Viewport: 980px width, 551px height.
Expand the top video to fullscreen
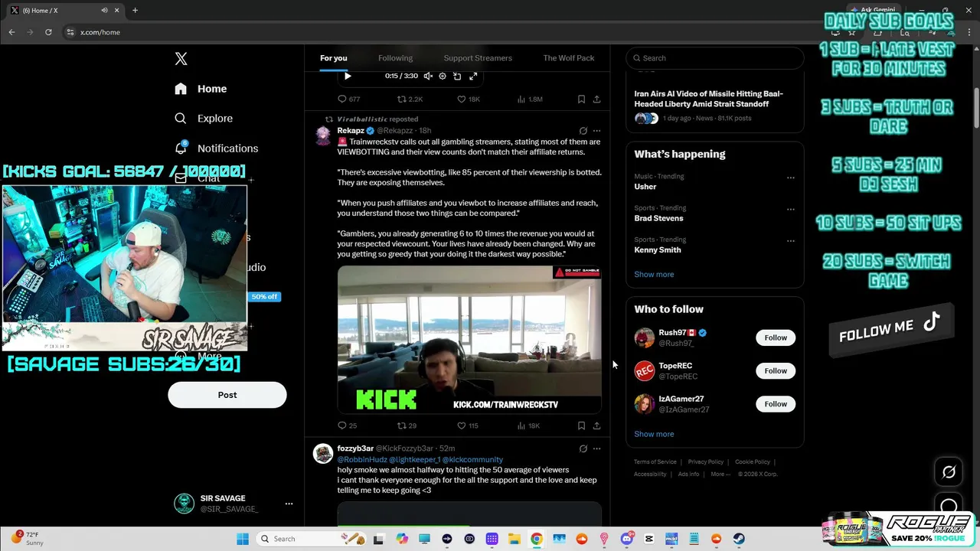(473, 76)
